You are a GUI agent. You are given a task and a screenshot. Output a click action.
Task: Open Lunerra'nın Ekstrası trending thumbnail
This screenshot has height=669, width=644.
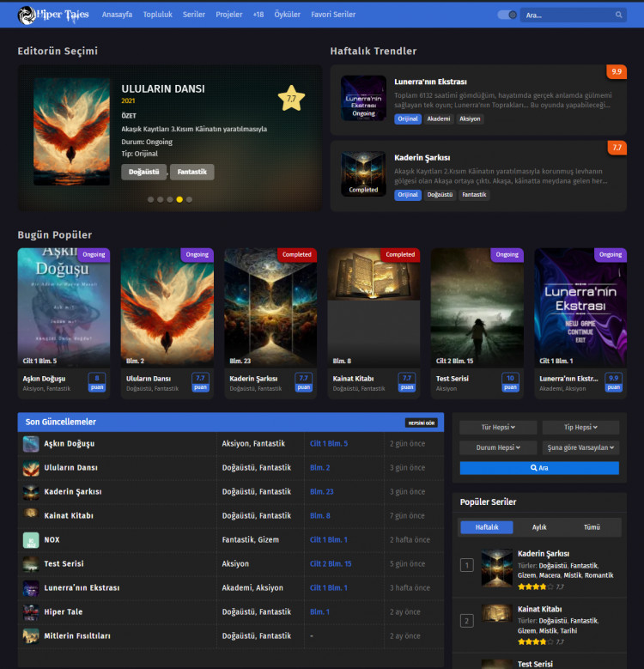[x=363, y=98]
